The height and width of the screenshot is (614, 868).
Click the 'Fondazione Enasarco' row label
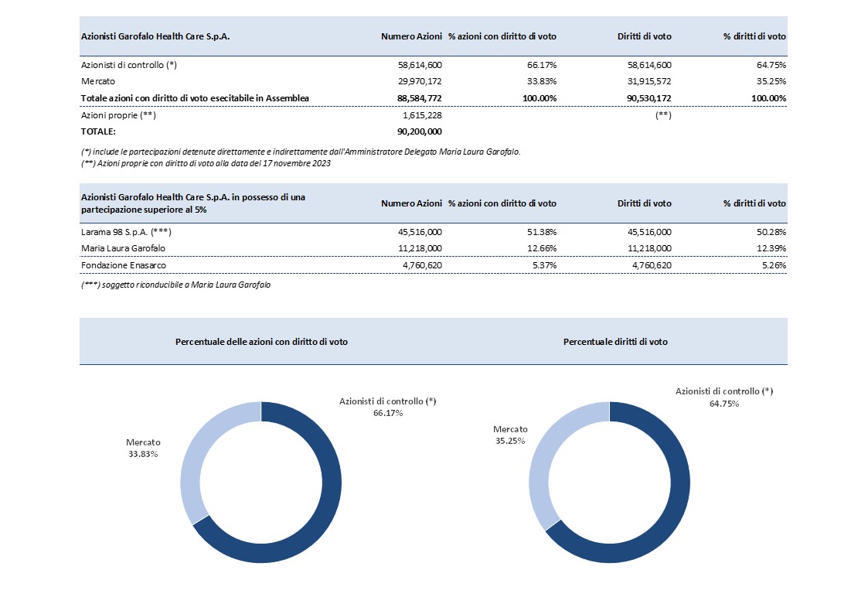[123, 264]
